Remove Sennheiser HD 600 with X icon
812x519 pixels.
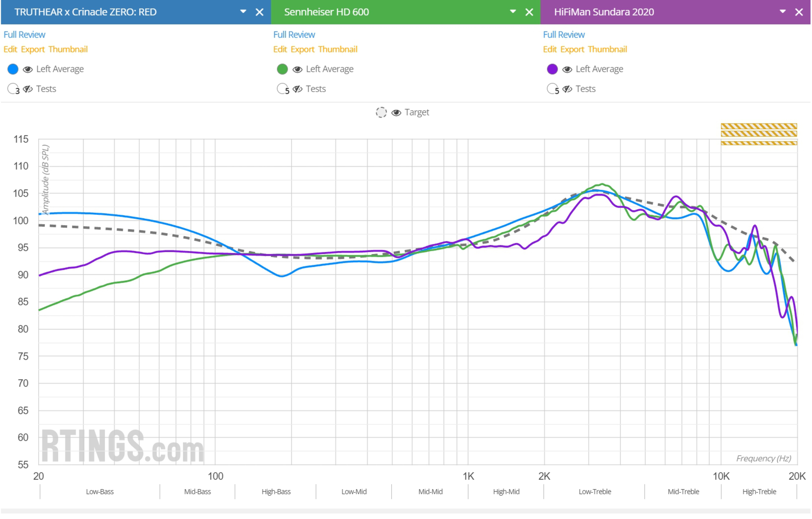tap(529, 12)
